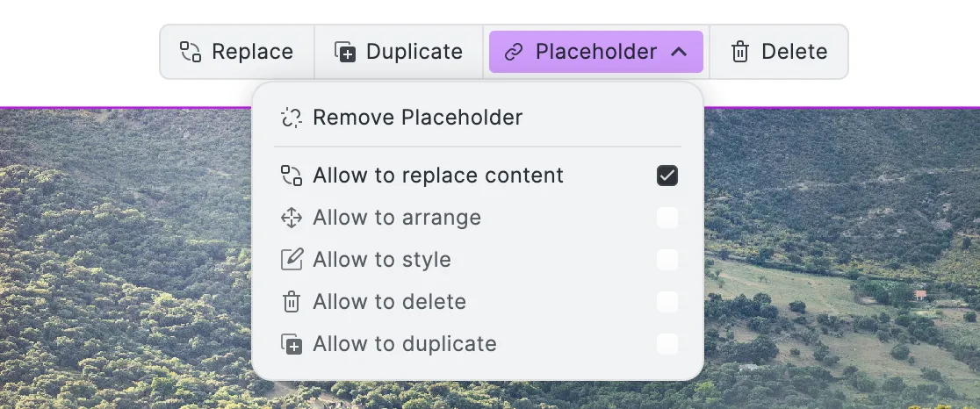Uncheck Allow to replace content checkbox
The width and height of the screenshot is (980, 409).
point(667,176)
